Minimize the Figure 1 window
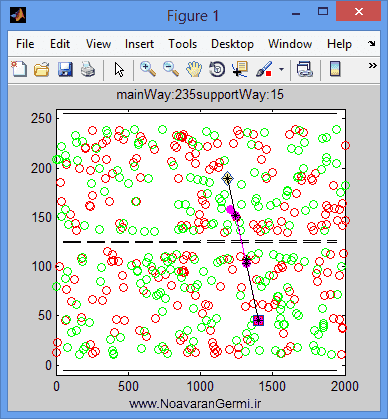Image resolution: width=388 pixels, height=419 pixels. [295, 14]
